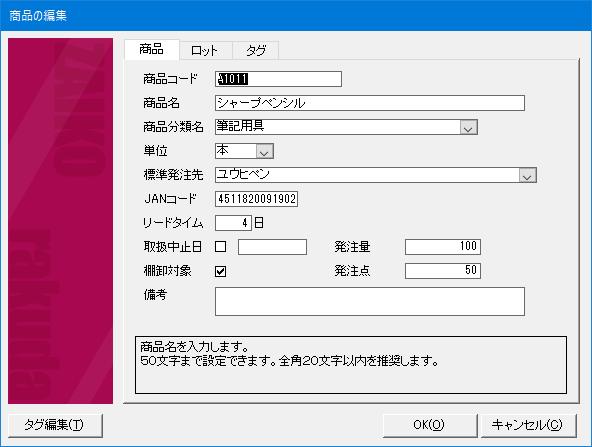The width and height of the screenshot is (592, 447).
Task: Click the JANコード input field
Action: coord(256,199)
